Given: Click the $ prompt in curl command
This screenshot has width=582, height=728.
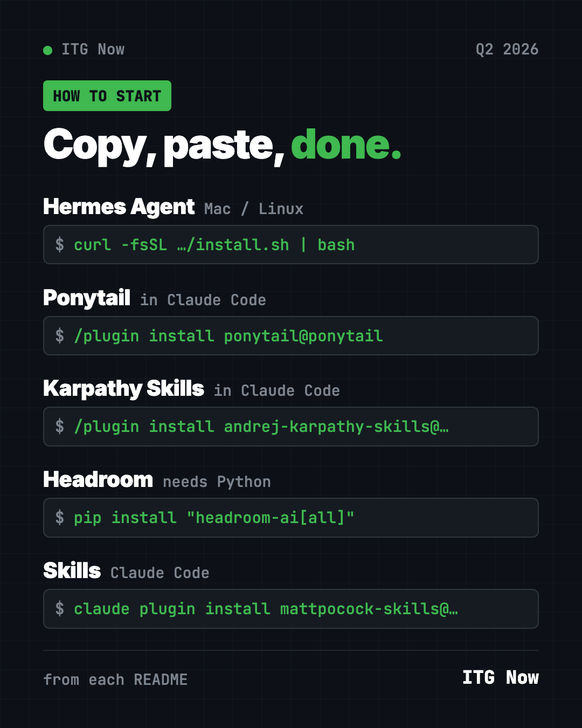Looking at the screenshot, I should coord(60,245).
